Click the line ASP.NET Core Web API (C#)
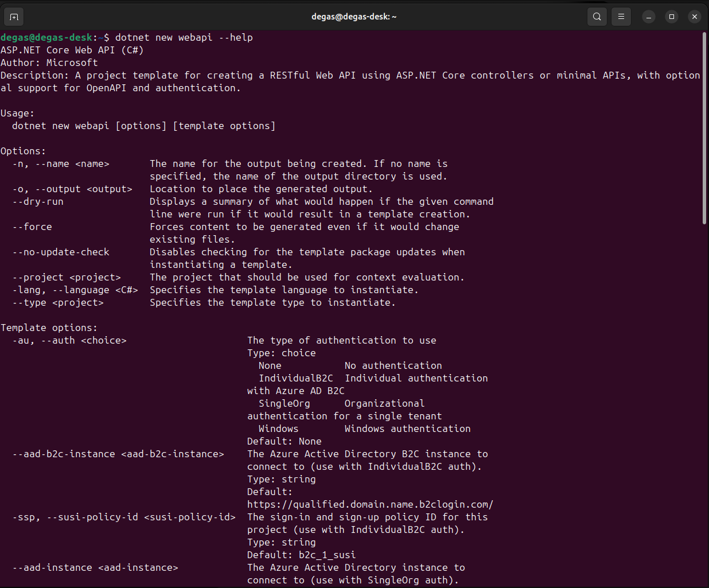The image size is (709, 588). point(72,50)
